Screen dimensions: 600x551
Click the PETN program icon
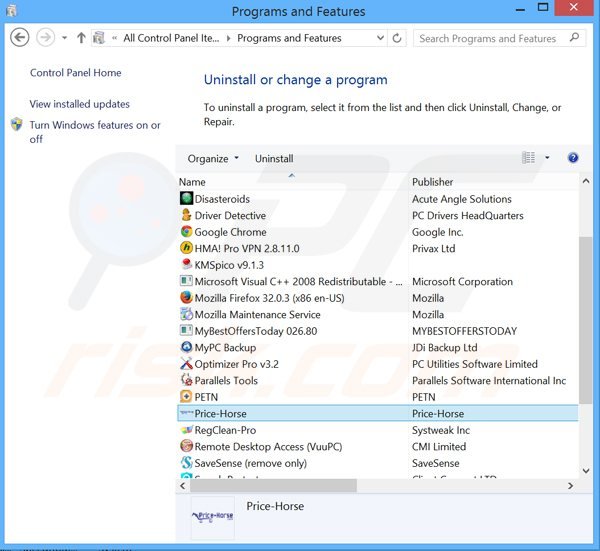pos(186,396)
